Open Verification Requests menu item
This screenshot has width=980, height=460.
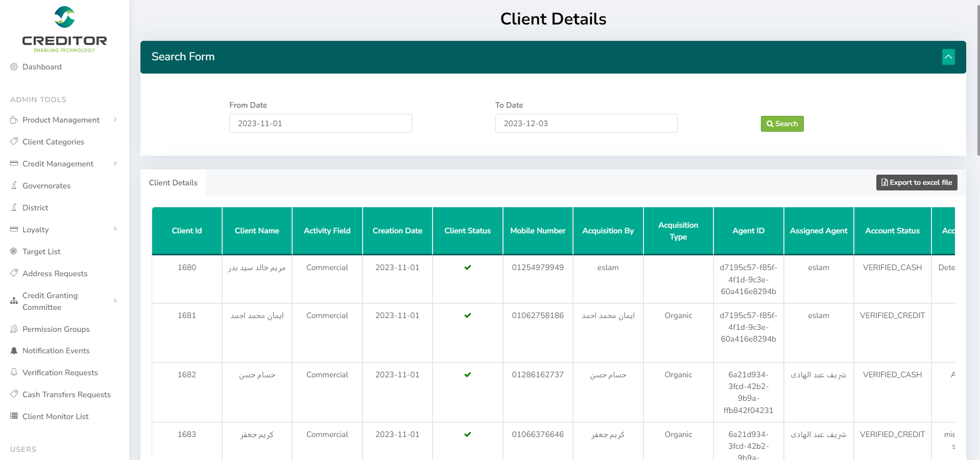60,373
